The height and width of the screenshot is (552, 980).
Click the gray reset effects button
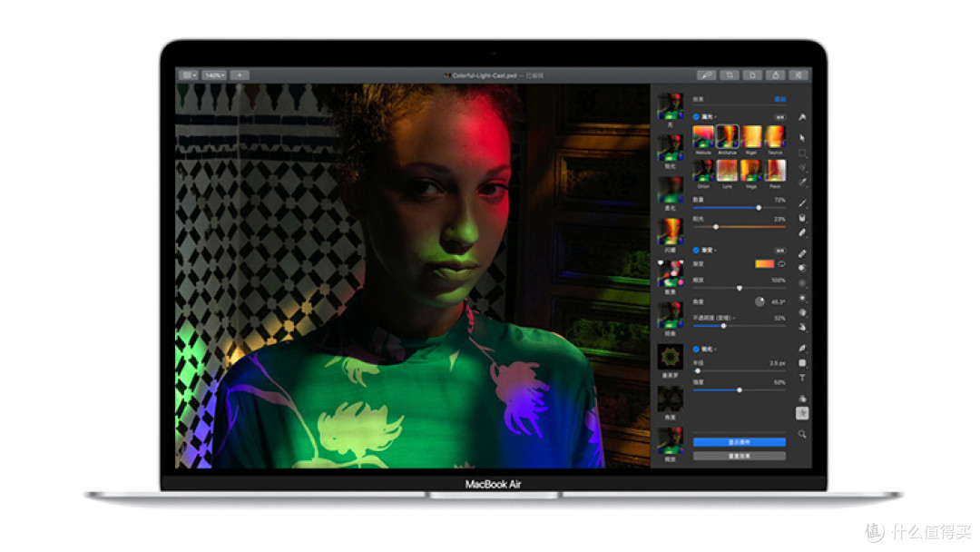pos(740,456)
